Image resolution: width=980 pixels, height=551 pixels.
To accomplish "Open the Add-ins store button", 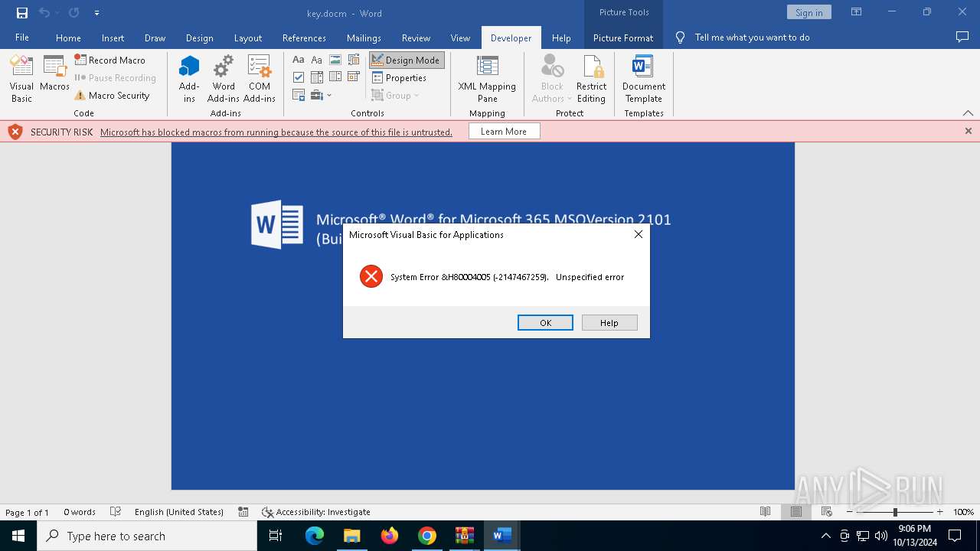I will click(189, 79).
